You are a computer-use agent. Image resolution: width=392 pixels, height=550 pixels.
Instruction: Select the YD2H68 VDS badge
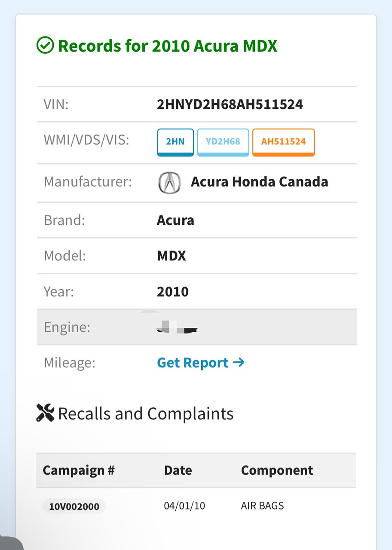click(223, 142)
